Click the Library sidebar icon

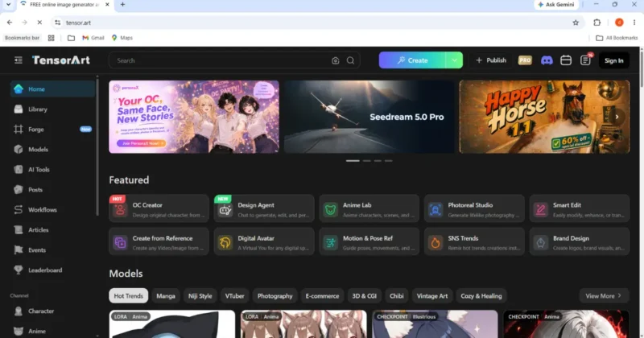tap(18, 109)
